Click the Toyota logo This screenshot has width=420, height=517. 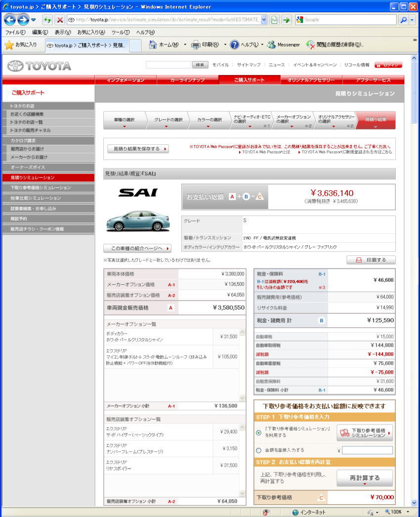[x=39, y=66]
